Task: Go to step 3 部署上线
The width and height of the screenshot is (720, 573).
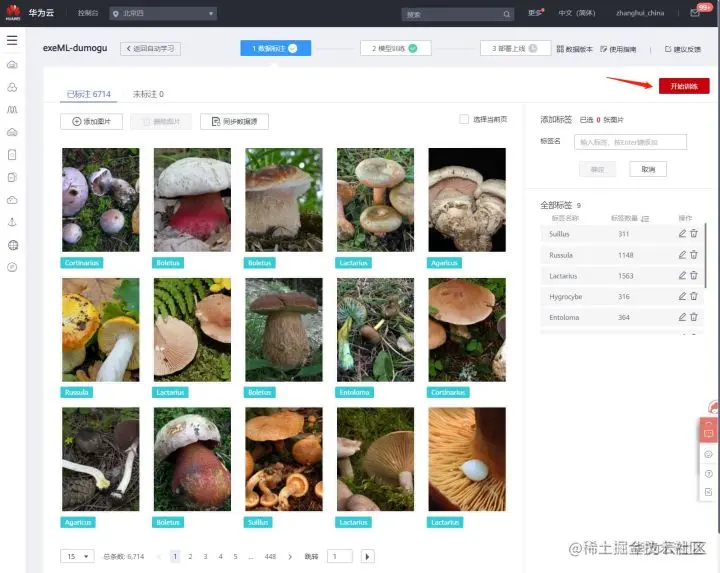Action: (x=515, y=48)
